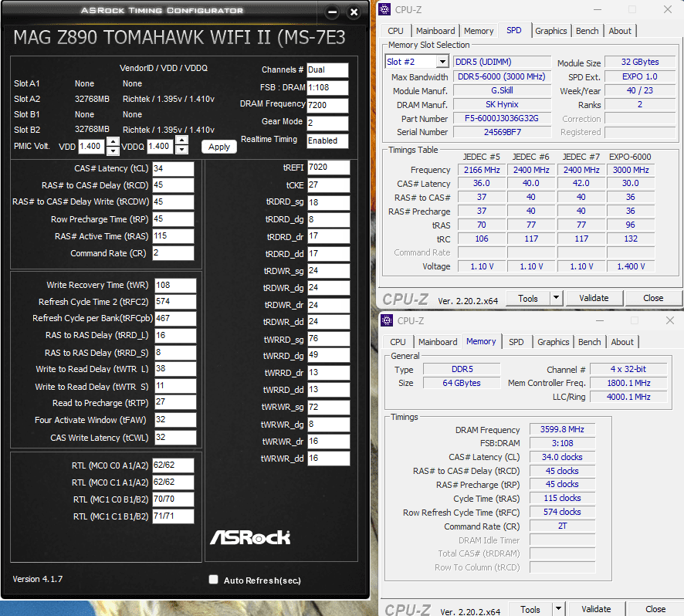The height and width of the screenshot is (616, 684).
Task: Click the Mem Controller Freq. 1800.1 MHz value
Action: tap(628, 383)
